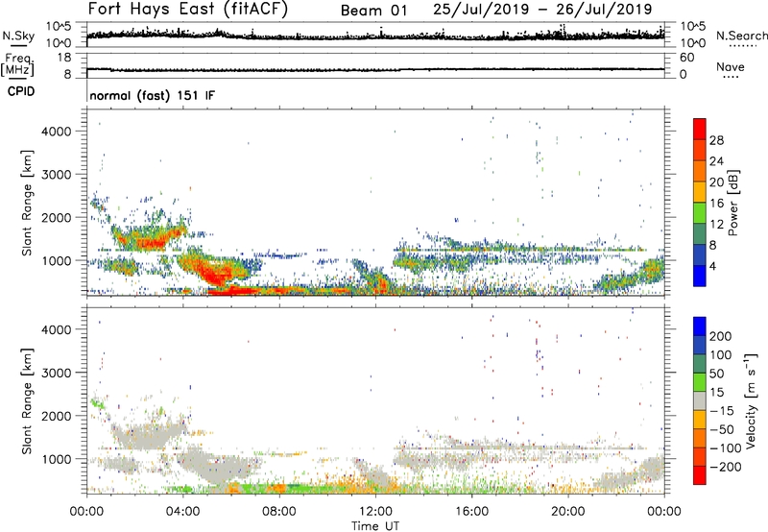Click the date range "25/Jul/2019 - 26/Jul/2019"

[542, 10]
